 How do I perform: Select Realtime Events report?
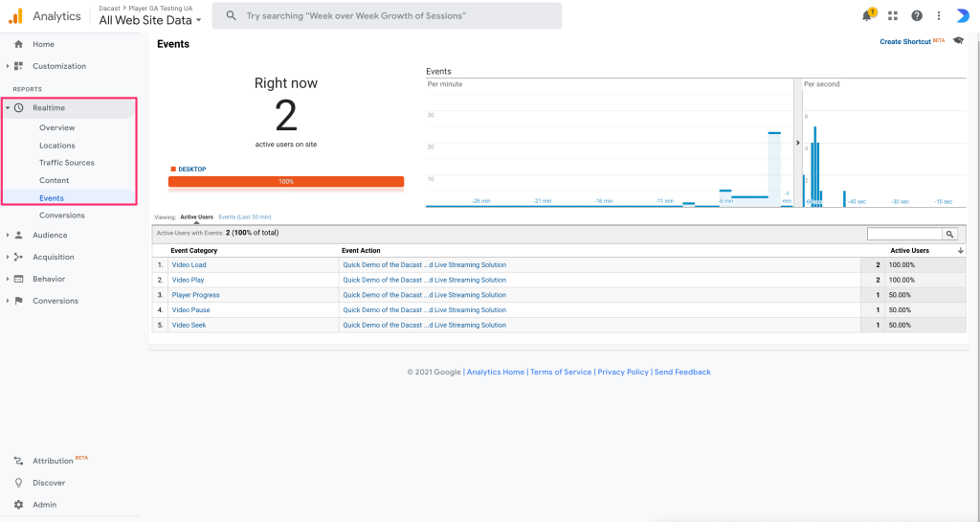[x=52, y=198]
